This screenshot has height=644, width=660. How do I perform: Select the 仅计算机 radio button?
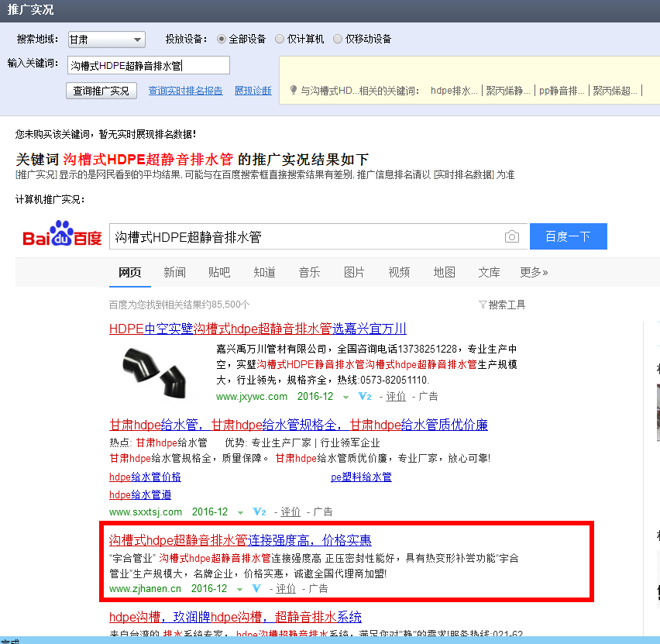click(x=280, y=40)
